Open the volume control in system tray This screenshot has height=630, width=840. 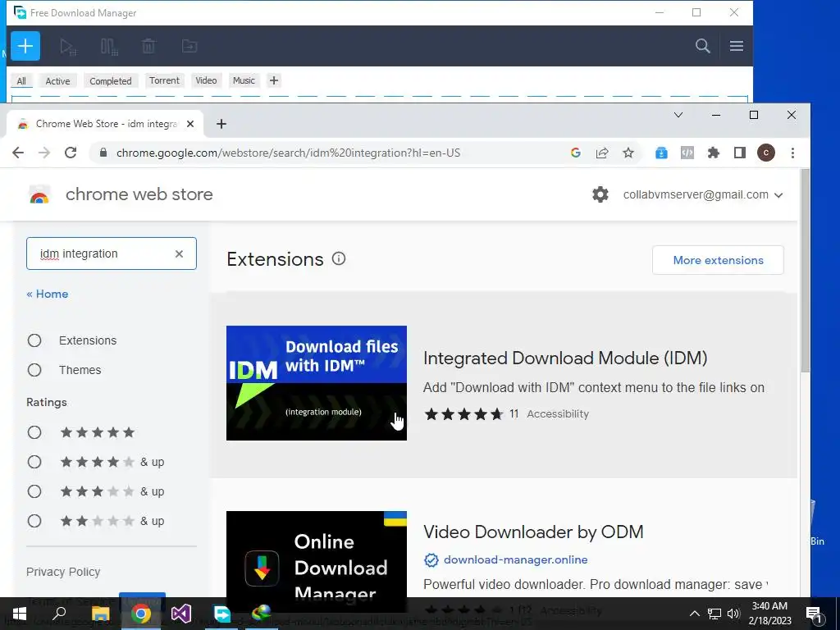click(x=734, y=614)
